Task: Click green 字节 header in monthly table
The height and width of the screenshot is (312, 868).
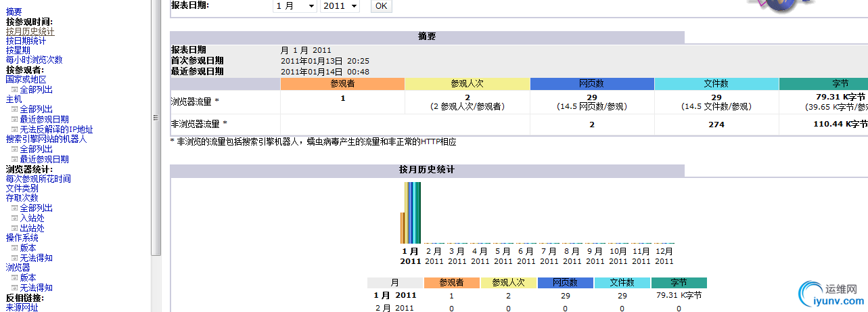Action: [x=679, y=283]
